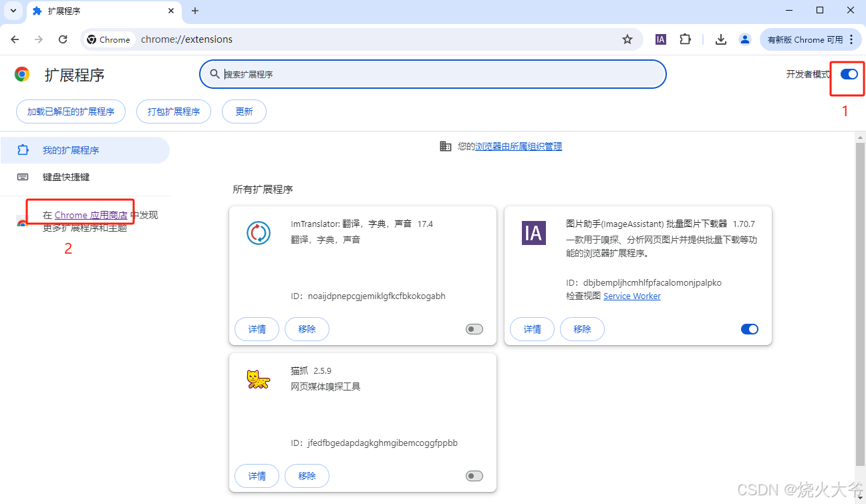Disable the 图片助手 extension toggle
866x504 pixels.
(x=750, y=329)
